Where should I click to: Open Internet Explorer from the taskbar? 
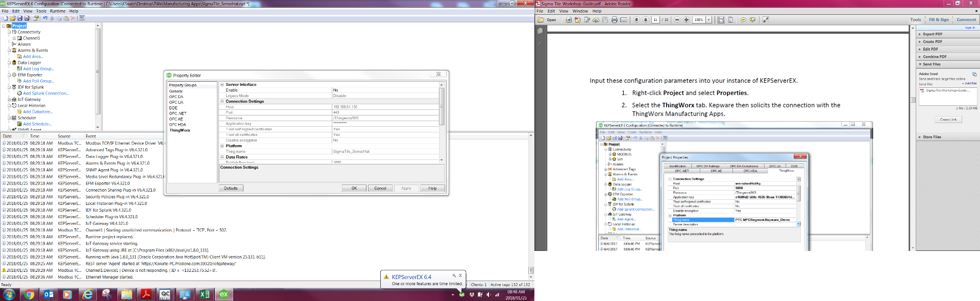pos(88,294)
